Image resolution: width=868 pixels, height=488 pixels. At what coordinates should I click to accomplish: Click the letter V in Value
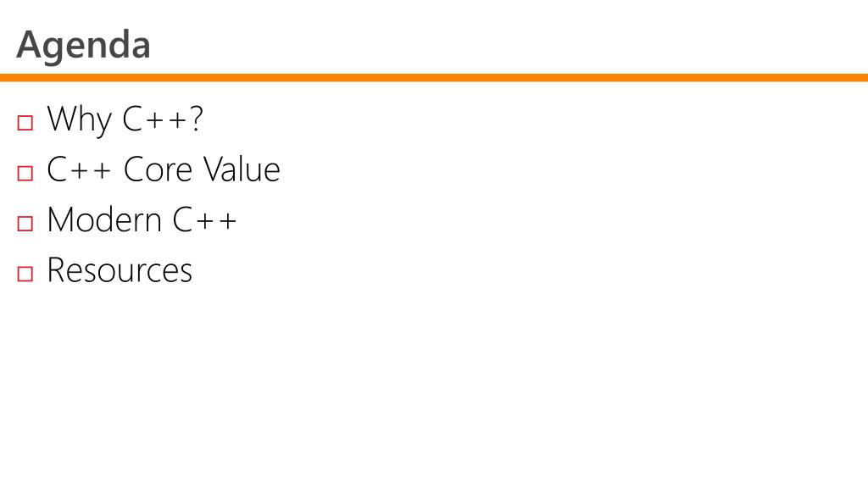tap(213, 169)
